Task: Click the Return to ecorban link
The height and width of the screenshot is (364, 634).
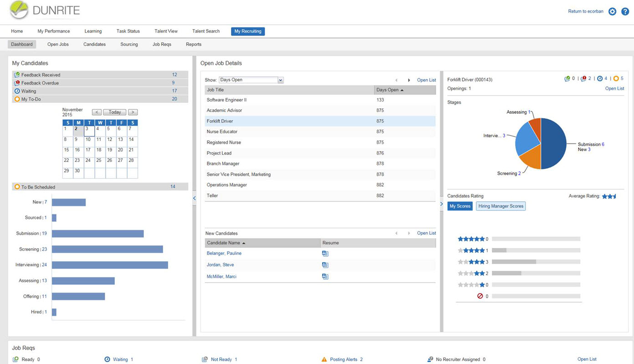Action: [585, 11]
